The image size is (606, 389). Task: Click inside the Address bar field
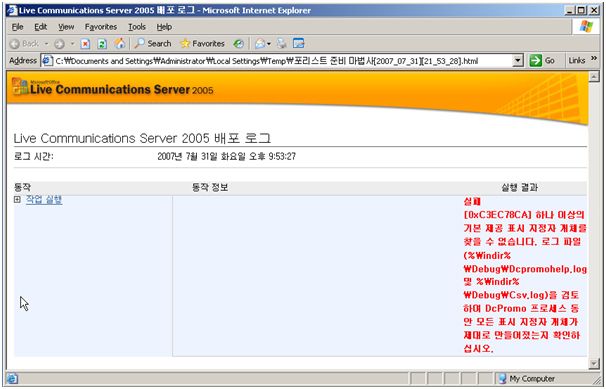tap(282, 61)
